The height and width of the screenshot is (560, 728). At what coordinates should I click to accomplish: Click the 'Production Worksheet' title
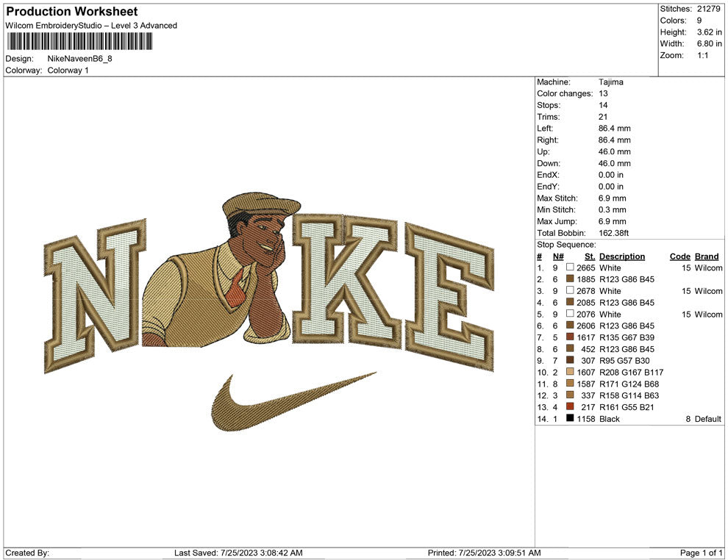coord(72,12)
